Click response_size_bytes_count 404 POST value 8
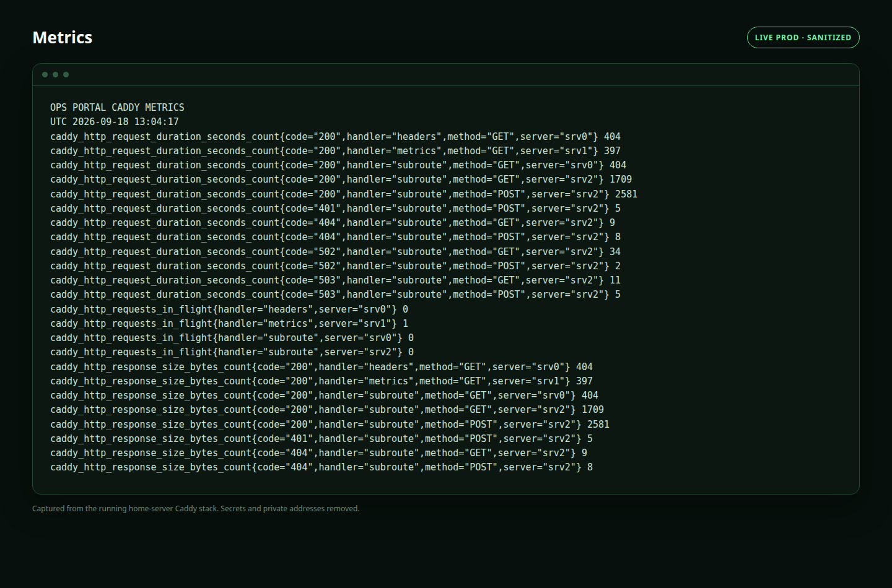Viewport: 892px width, 588px height. click(x=321, y=467)
